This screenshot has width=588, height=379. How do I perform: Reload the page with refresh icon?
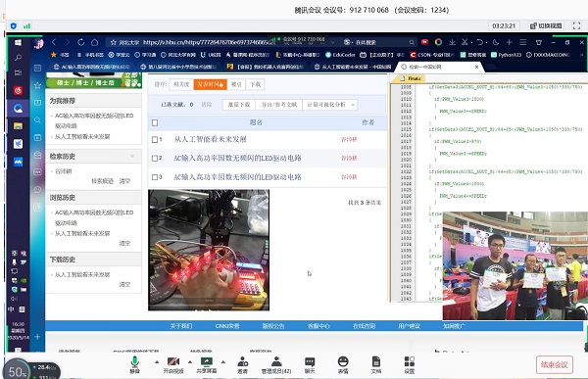click(80, 42)
